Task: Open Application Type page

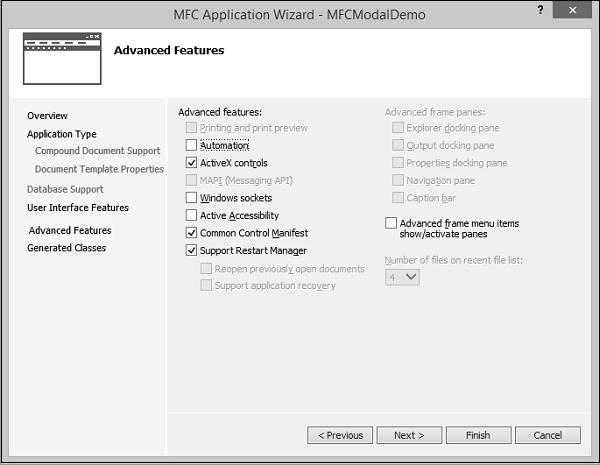Action: click(62, 134)
